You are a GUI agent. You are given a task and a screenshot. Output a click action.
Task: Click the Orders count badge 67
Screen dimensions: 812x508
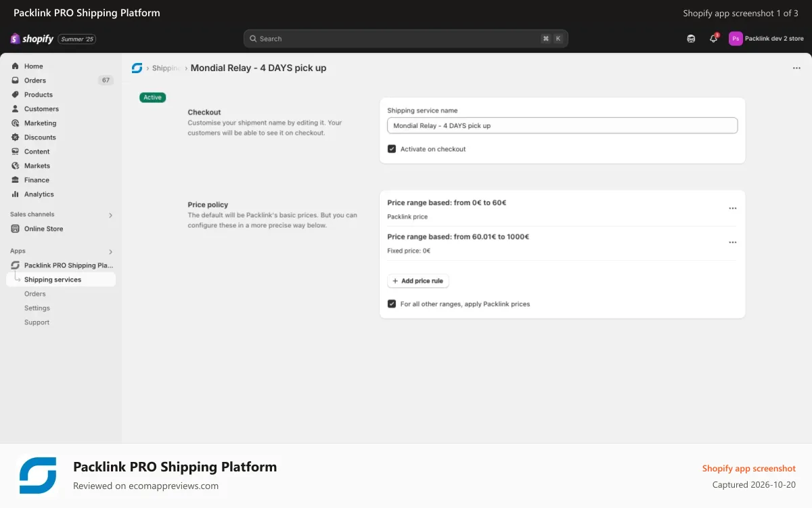106,81
